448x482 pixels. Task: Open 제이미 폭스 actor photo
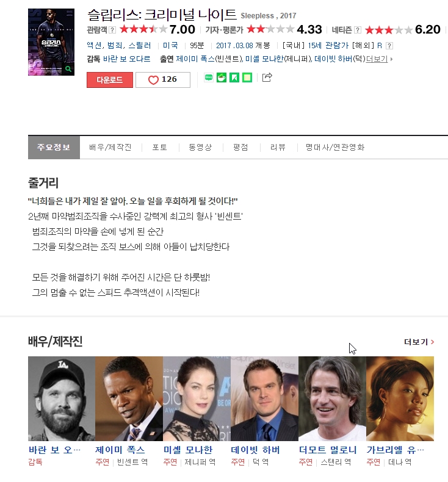click(129, 398)
